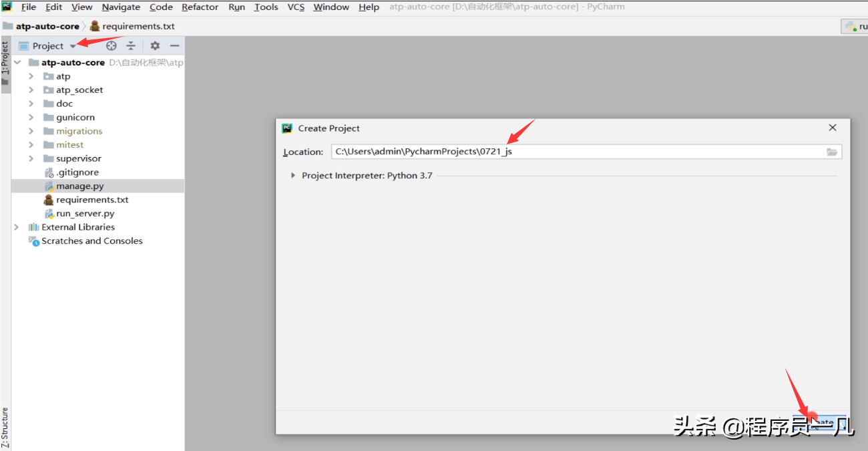Select the atp folder icon

[x=48, y=76]
